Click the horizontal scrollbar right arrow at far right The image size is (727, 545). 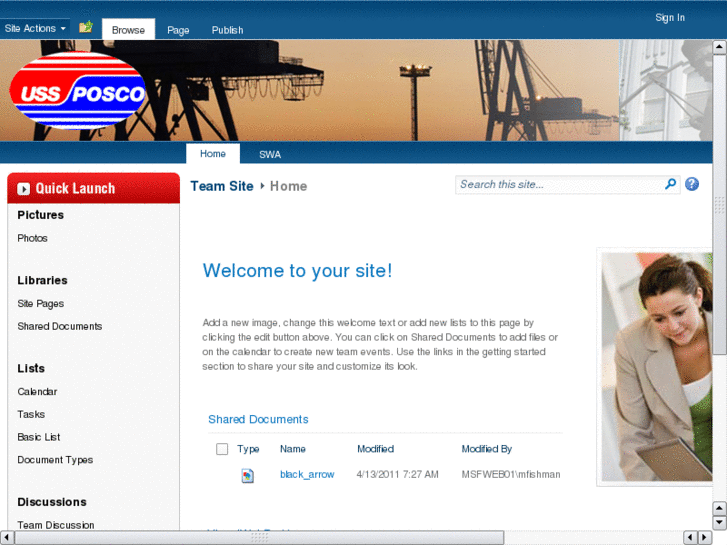(x=705, y=538)
